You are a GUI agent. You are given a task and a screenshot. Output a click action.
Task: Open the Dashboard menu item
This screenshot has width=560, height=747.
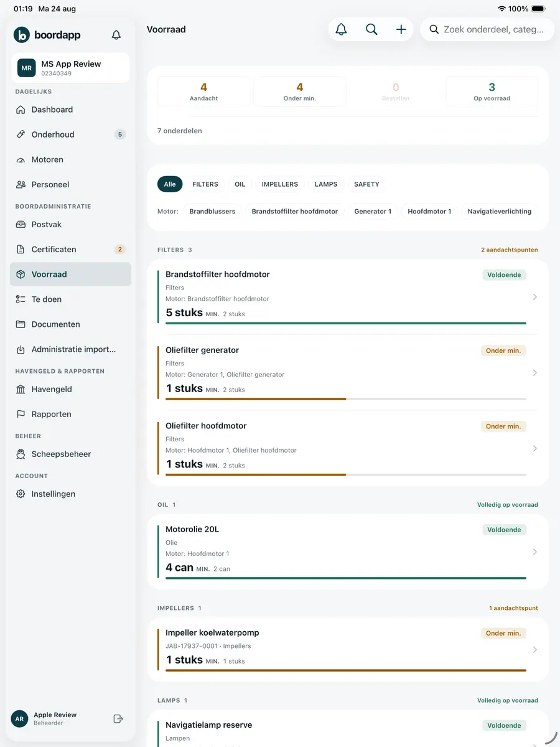[x=70, y=110]
